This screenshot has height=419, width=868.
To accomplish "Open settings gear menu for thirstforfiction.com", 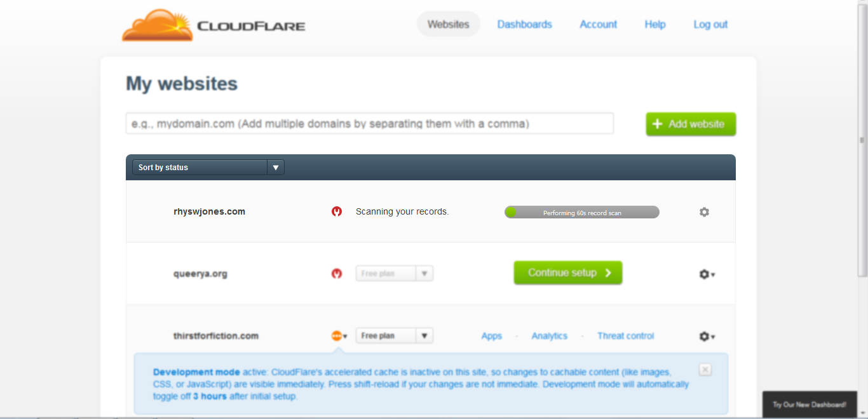I will point(707,336).
